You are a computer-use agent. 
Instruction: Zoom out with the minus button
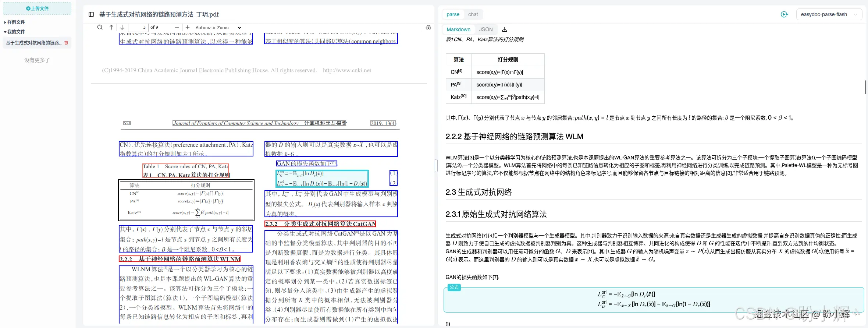(x=177, y=27)
